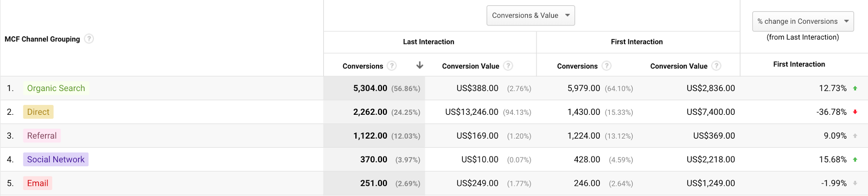Screen dimensions: 868x196
Task: Open the Referral channel link
Action: (x=42, y=136)
